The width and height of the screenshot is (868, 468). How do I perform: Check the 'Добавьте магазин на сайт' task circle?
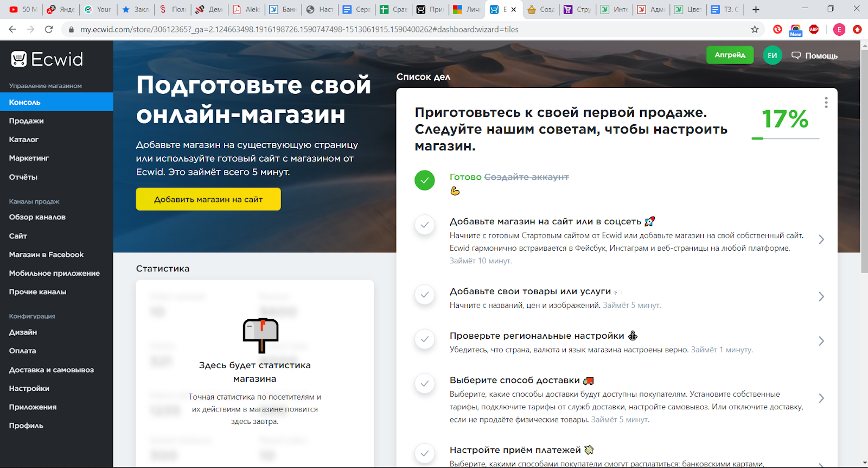pos(425,225)
